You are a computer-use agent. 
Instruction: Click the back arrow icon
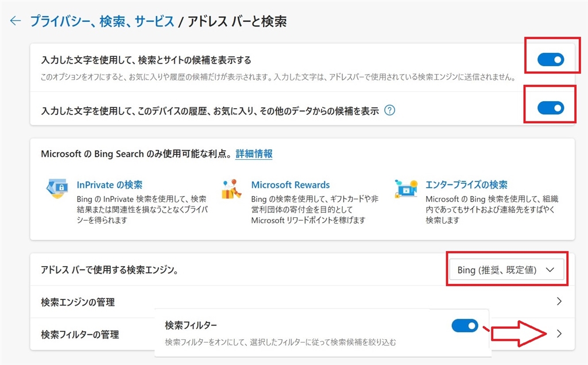[x=16, y=21]
